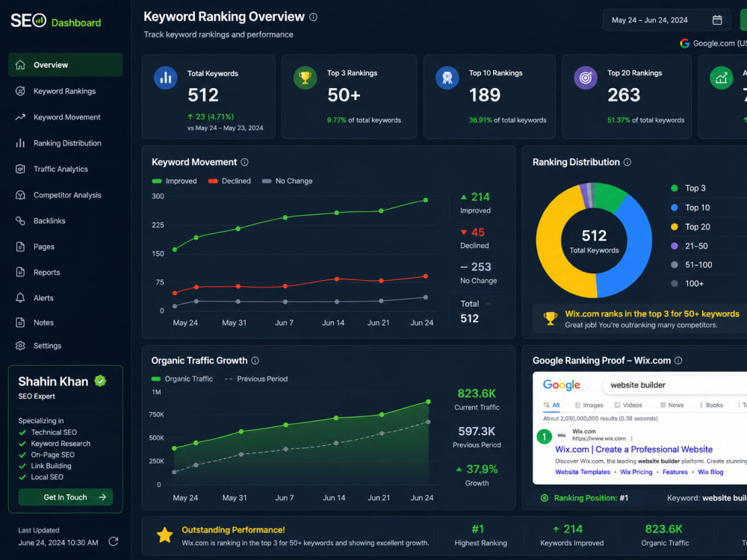Click the green number 1 rank badge
The image size is (747, 560).
coord(544,436)
